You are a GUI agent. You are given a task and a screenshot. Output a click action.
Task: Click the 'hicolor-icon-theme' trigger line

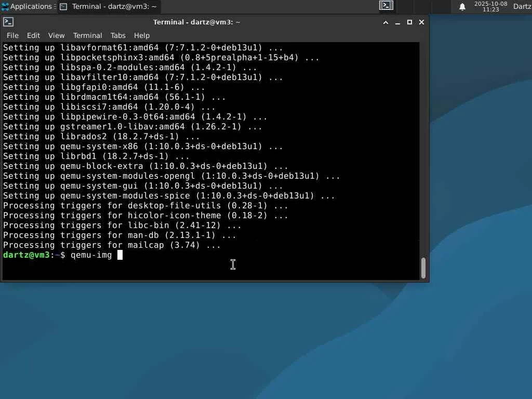tap(145, 216)
